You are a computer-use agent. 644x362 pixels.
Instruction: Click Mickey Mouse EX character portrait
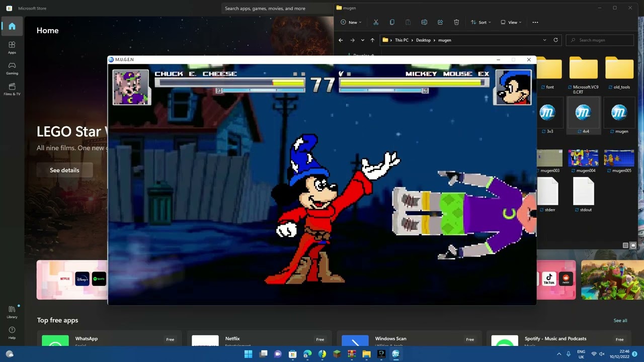click(x=512, y=87)
